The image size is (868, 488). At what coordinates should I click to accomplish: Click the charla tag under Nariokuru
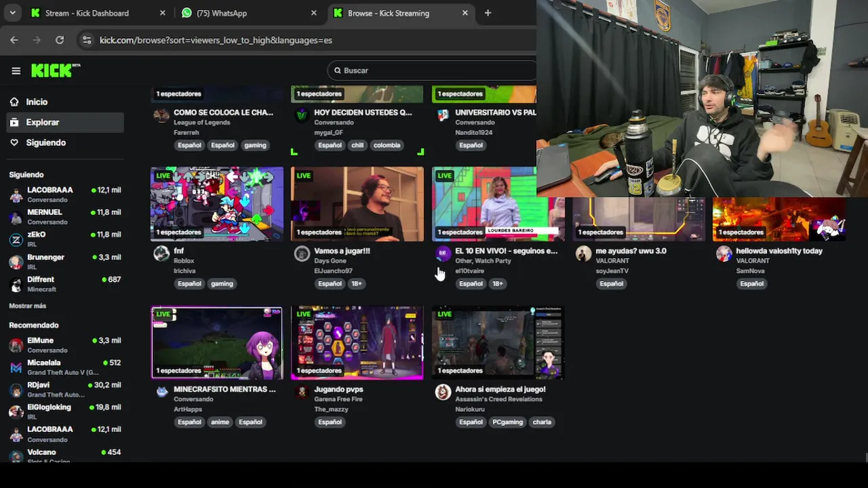point(542,422)
